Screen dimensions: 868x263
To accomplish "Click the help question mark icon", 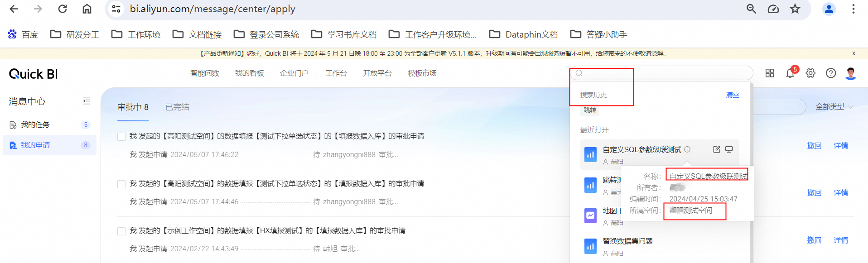I will coord(830,73).
